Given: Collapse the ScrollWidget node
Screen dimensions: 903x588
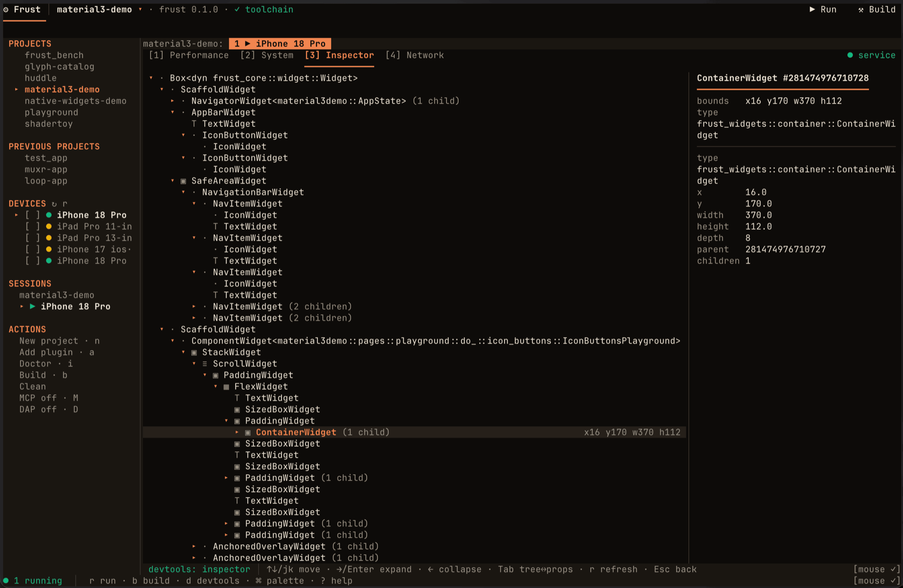Looking at the screenshot, I should pyautogui.click(x=194, y=364).
